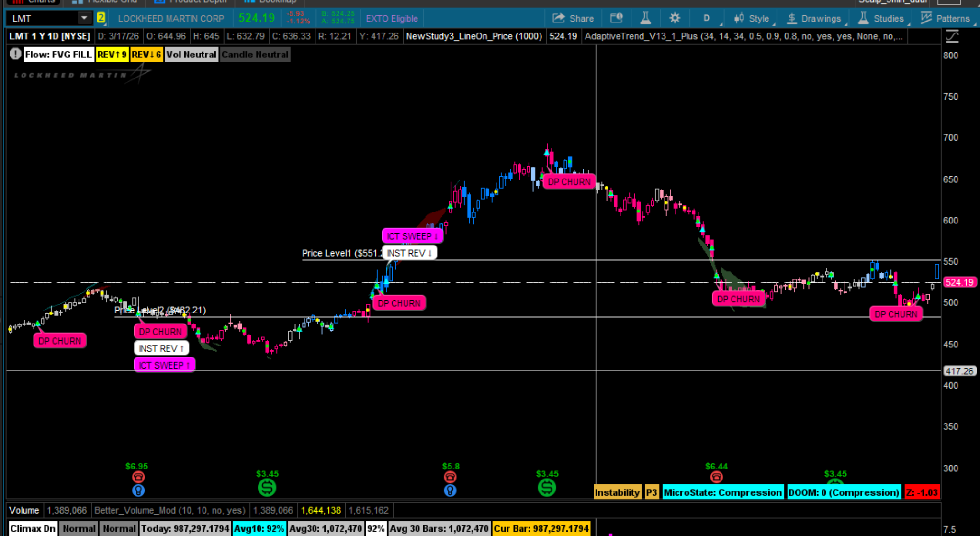Click the Avg30: 1,072,470 label

326,529
